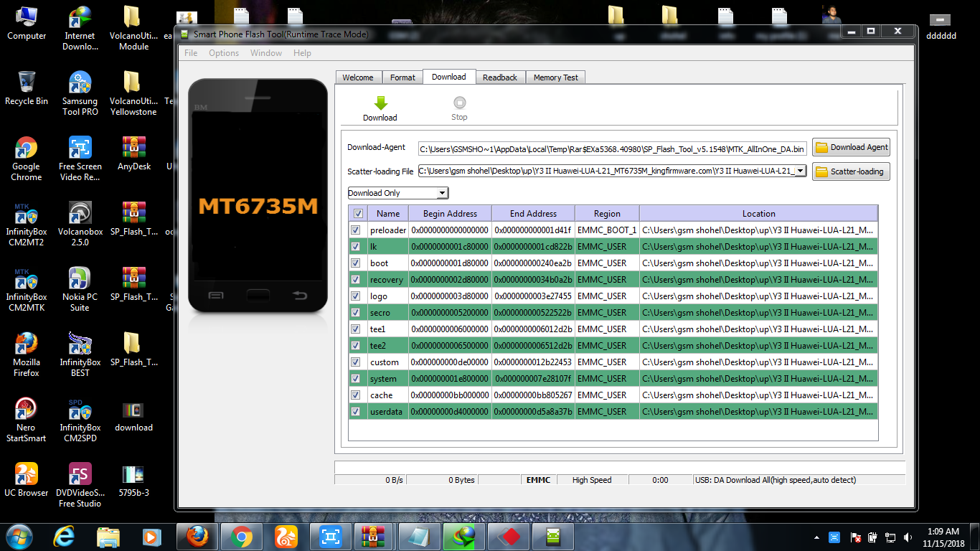Image resolution: width=980 pixels, height=551 pixels.
Task: Select the tee1 row name cell
Action: tap(388, 329)
